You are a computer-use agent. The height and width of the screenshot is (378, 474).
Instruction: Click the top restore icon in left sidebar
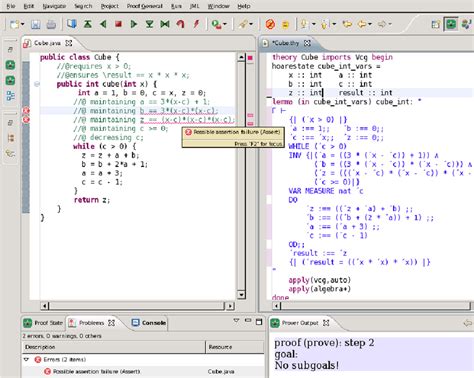(x=10, y=49)
